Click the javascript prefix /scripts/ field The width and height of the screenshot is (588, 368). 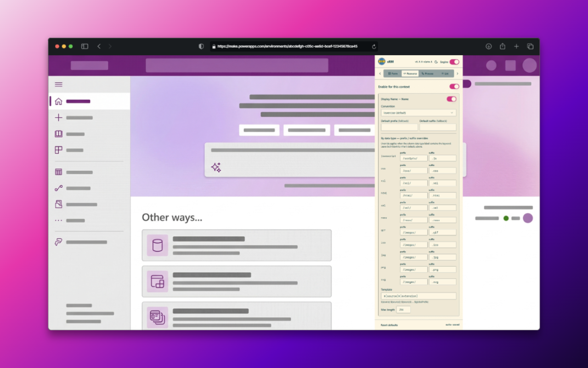click(413, 158)
